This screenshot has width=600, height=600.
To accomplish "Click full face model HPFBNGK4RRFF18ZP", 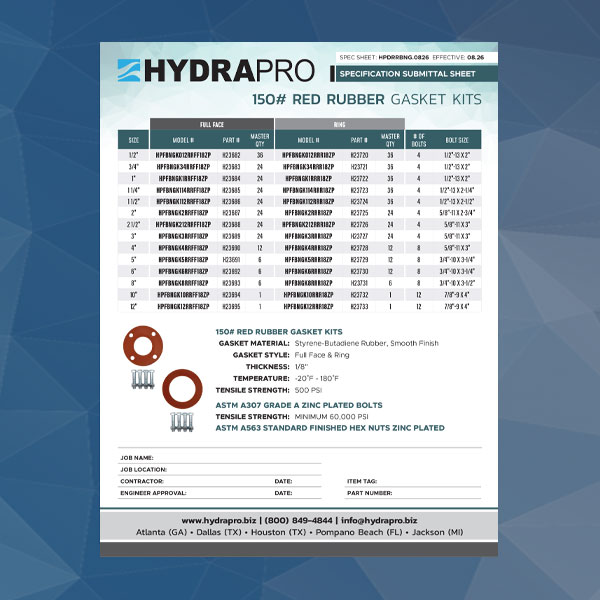I will 183,248.
